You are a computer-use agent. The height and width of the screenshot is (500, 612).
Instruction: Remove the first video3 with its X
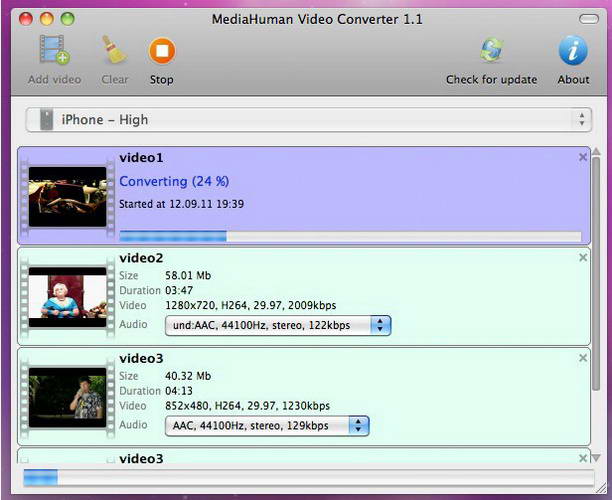pos(583,358)
